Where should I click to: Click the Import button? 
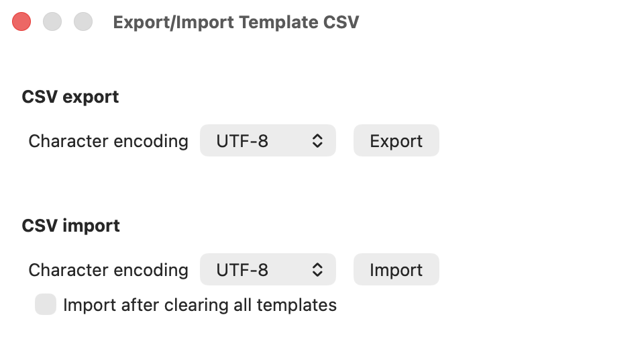click(396, 270)
